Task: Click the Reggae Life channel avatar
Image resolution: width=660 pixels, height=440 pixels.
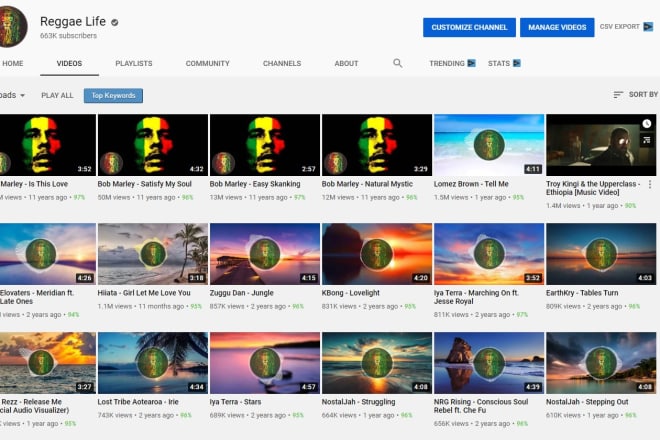Action: point(12,26)
